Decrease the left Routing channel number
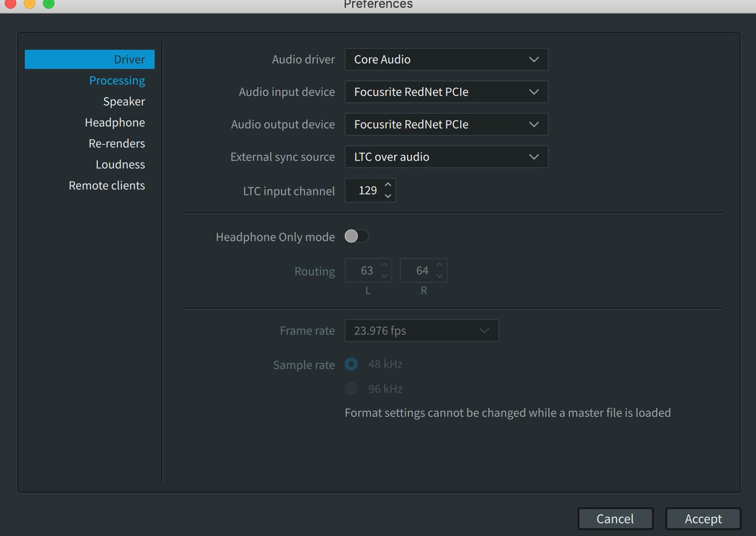Viewport: 756px width, 536px height. [384, 275]
